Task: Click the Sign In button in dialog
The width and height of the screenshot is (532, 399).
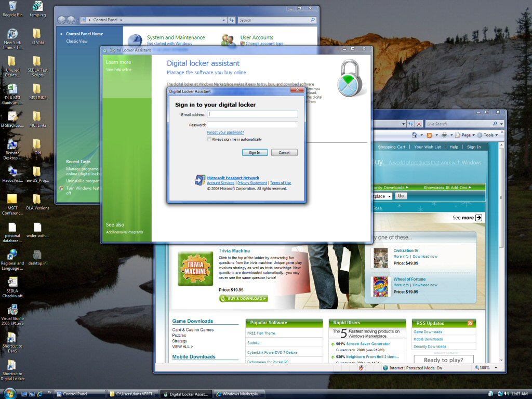Action: click(255, 153)
